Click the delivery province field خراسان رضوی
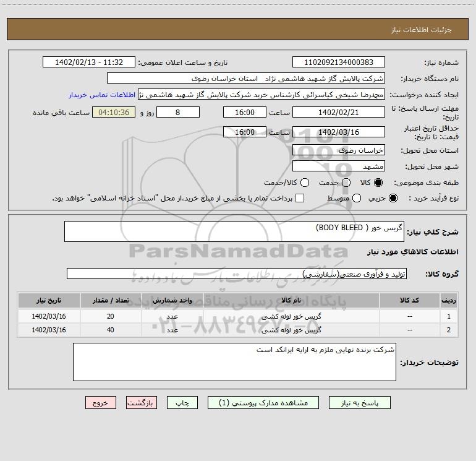Image resolution: width=476 pixels, height=461 pixels. pyautogui.click(x=339, y=150)
